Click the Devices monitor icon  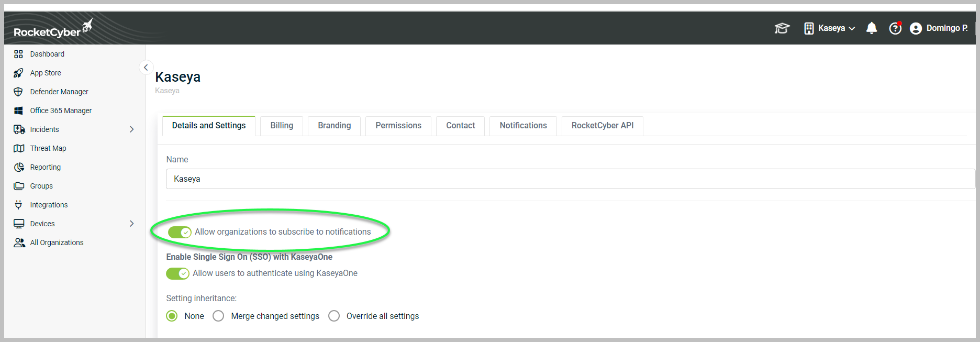pos(19,224)
